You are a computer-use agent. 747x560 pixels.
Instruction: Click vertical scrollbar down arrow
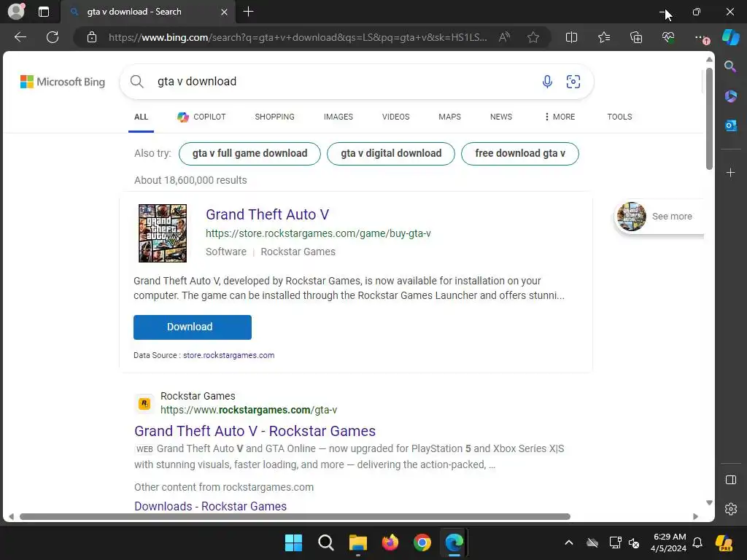coord(709,503)
